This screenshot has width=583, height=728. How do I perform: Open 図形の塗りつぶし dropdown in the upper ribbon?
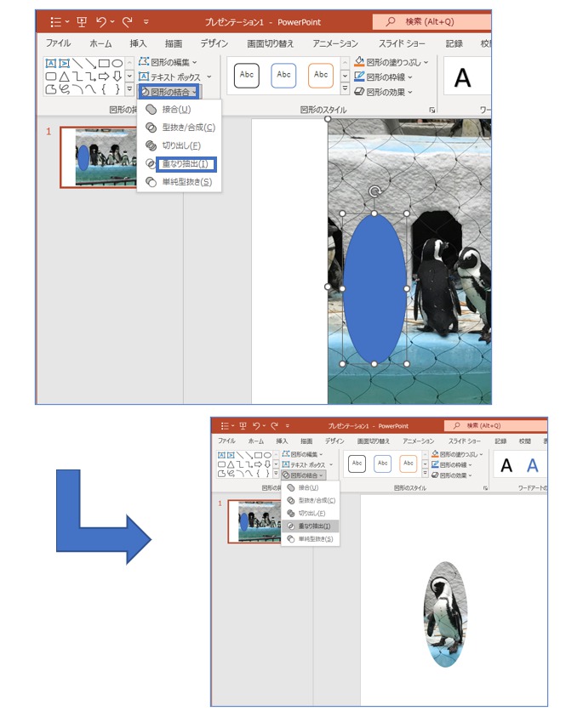point(396,62)
